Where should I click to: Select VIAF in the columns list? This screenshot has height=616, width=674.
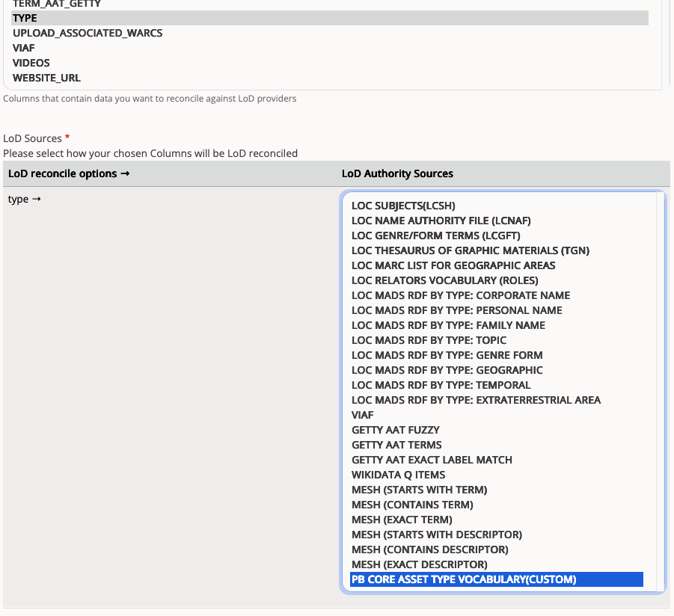(24, 48)
